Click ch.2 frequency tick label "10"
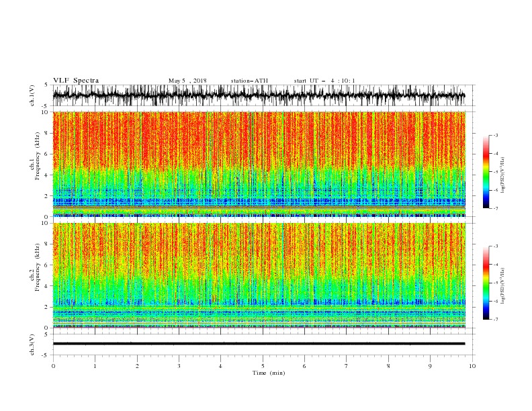The image size is (532, 411). (x=45, y=223)
